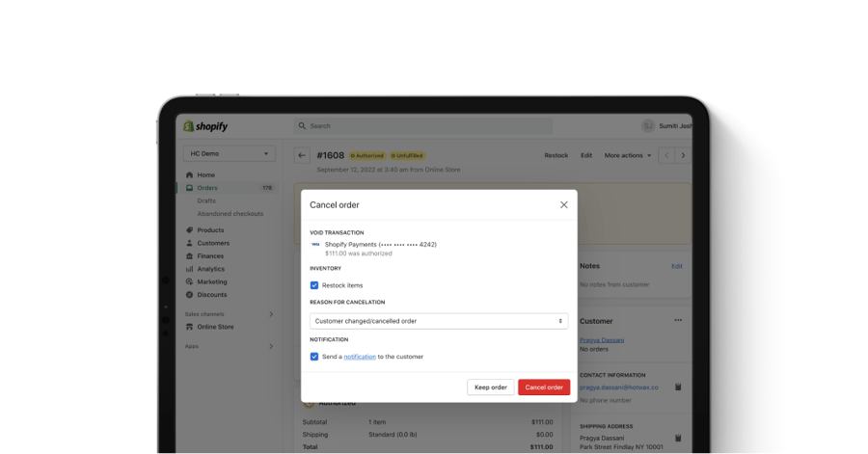The height and width of the screenshot is (454, 868).
Task: Expand the Sales channels section chevron
Action: (x=271, y=314)
